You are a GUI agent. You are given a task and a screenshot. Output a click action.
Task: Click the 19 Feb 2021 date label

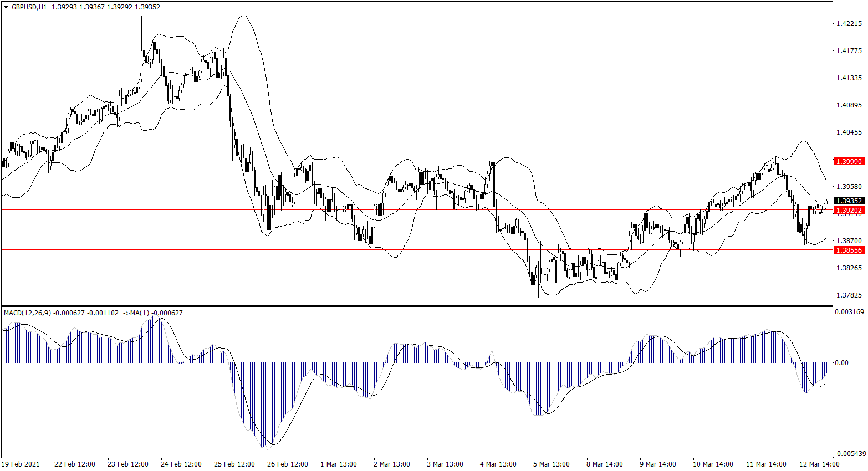coord(21,464)
